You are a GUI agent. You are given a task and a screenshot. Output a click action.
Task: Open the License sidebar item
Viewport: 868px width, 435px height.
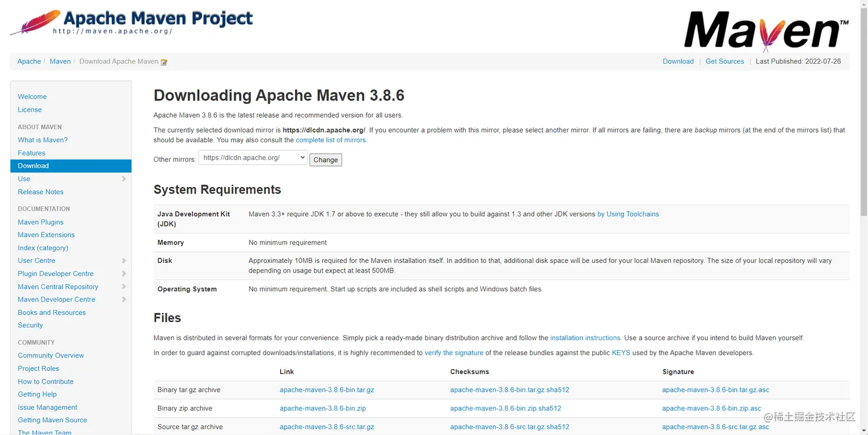[30, 110]
